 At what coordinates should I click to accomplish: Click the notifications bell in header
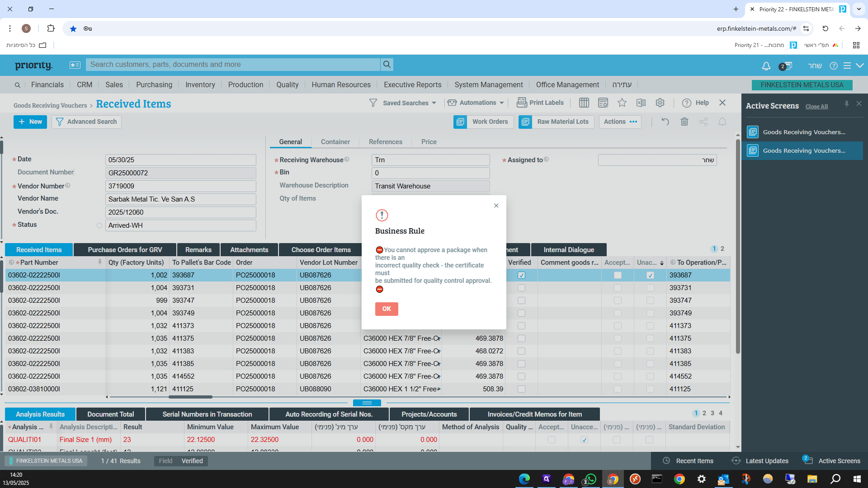766,66
